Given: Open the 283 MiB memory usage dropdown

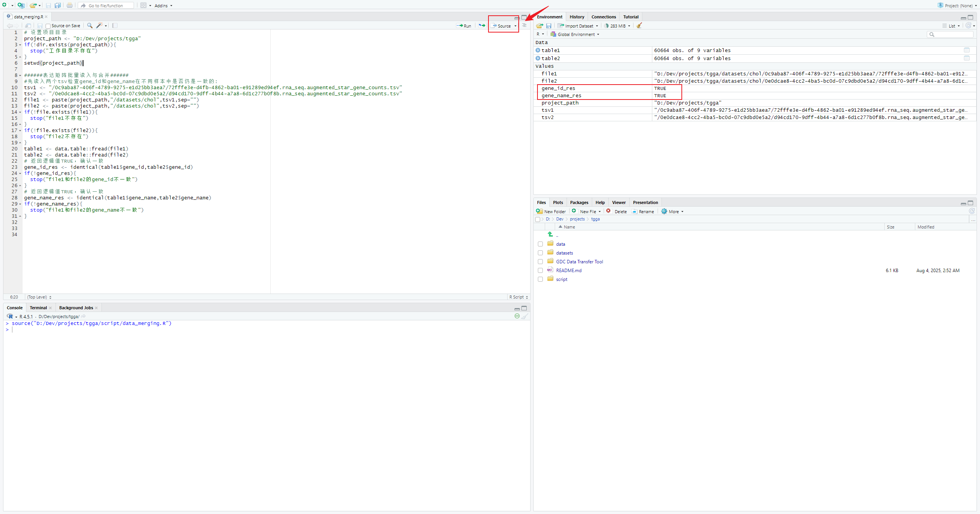Looking at the screenshot, I should click(x=617, y=26).
